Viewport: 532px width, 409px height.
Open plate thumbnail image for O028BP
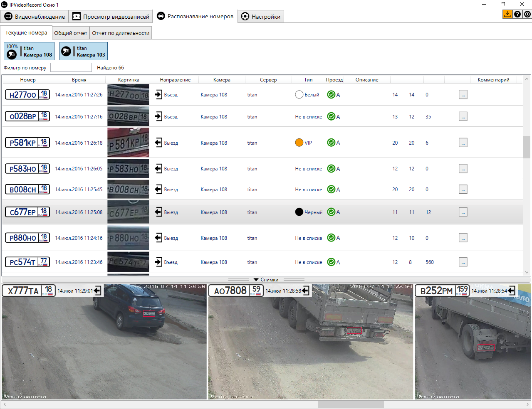[128, 116]
